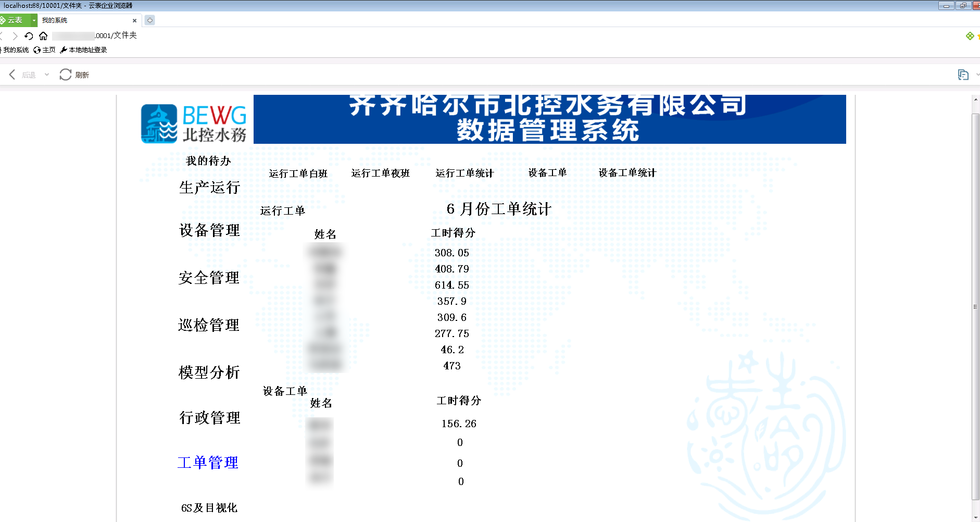Click the green 云表 diamond icon at right
The image size is (980, 522).
[970, 36]
